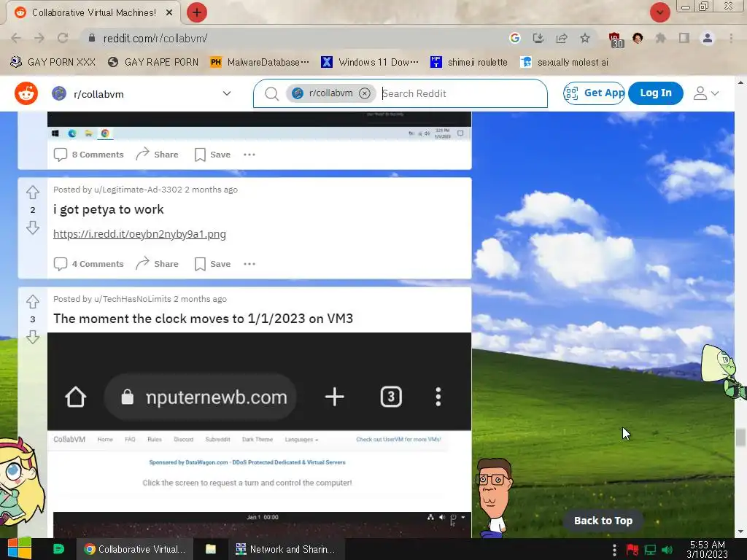Go back with browser back arrow
The width and height of the screenshot is (747, 560).
point(16,38)
